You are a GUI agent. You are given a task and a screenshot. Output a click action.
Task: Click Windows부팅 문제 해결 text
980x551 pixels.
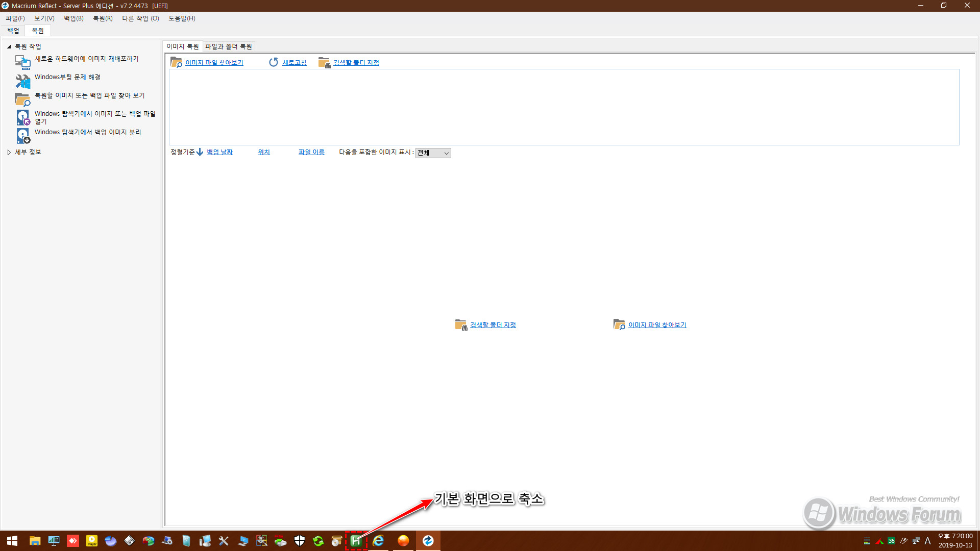click(67, 77)
